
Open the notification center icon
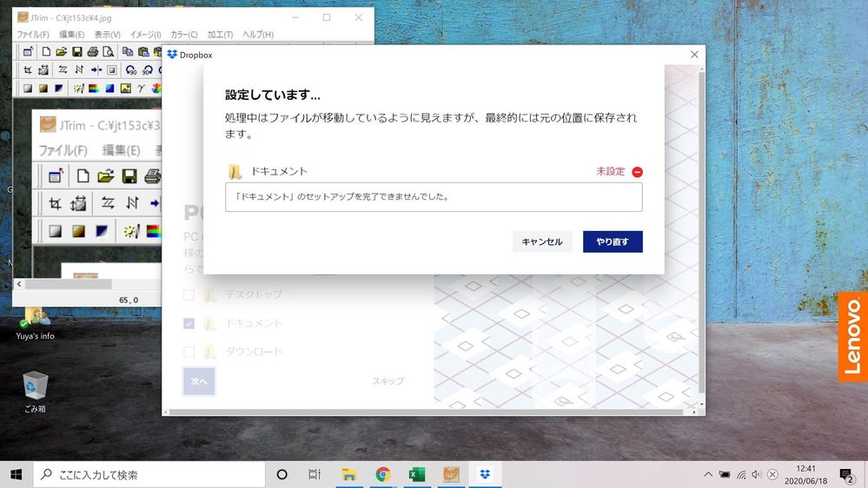[x=846, y=475]
